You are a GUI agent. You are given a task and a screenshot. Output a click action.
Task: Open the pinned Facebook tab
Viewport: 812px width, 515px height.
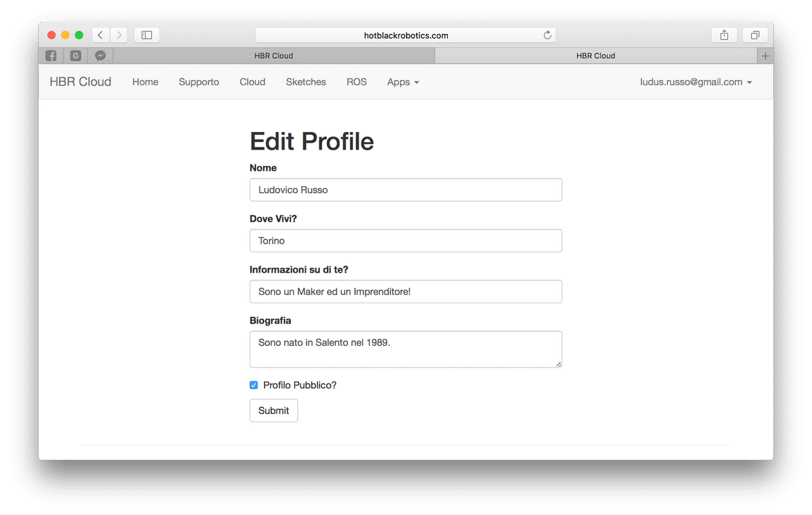[51, 56]
